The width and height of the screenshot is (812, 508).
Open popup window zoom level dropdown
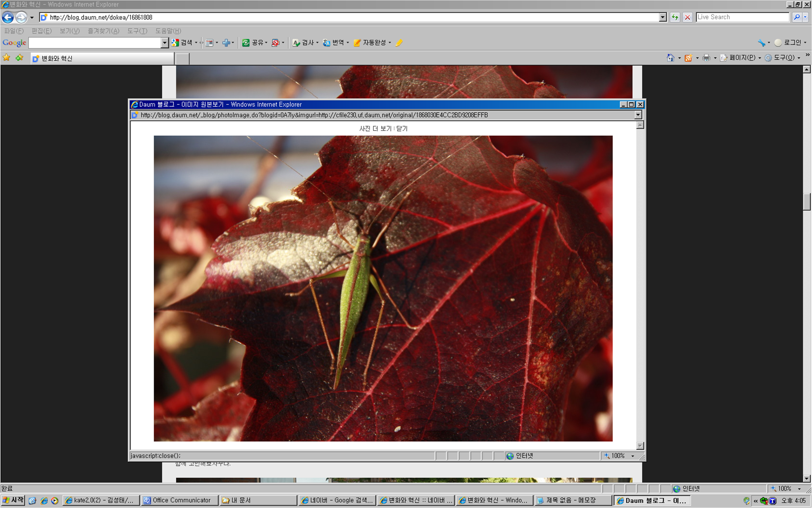pos(633,456)
